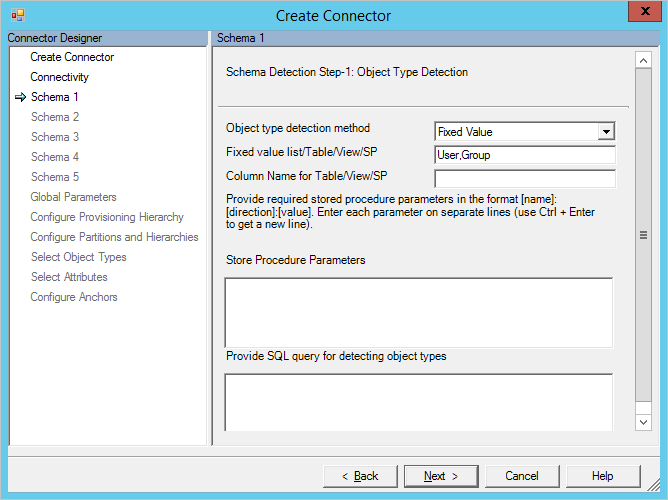Image resolution: width=668 pixels, height=500 pixels.
Task: Click the 'Object type detection method' label
Action: [x=298, y=128]
